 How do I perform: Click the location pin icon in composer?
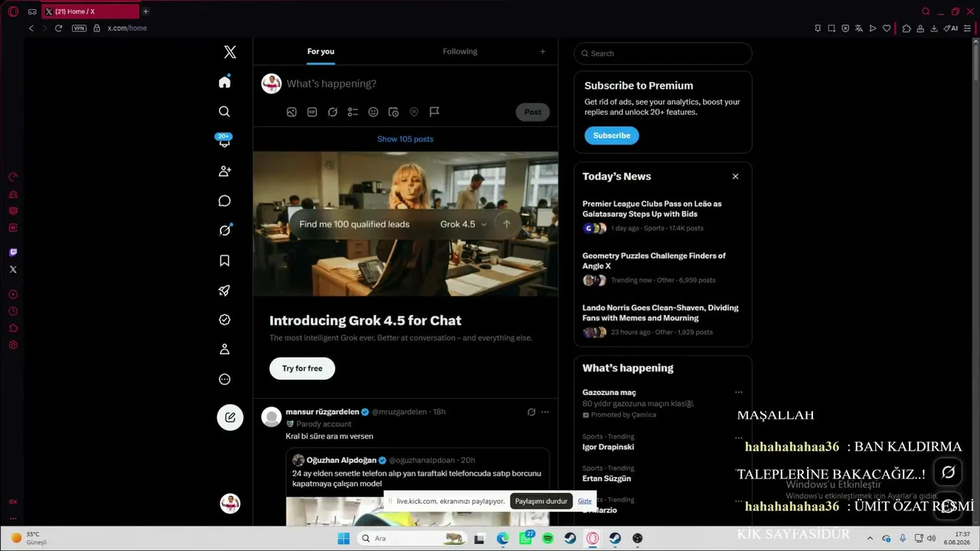coord(414,112)
